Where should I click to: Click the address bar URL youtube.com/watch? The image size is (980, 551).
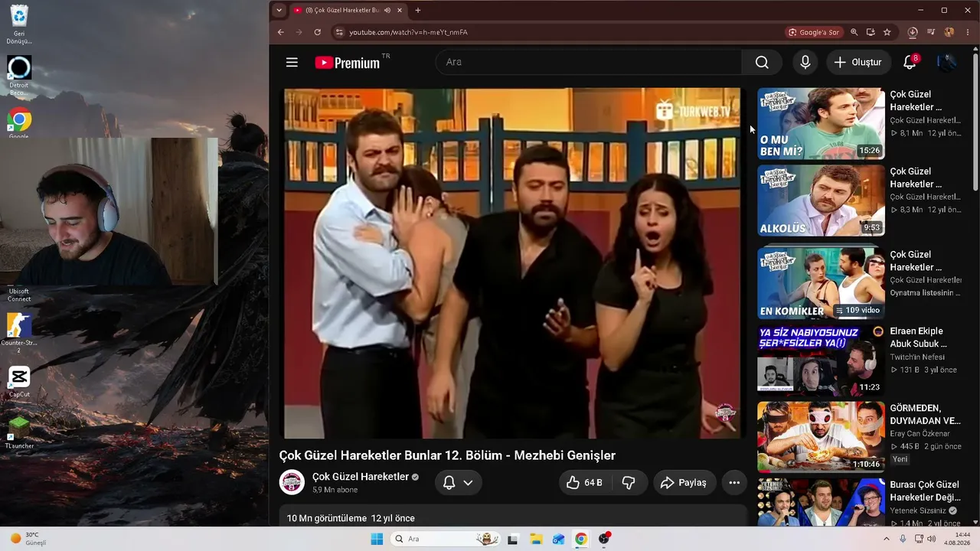point(408,32)
